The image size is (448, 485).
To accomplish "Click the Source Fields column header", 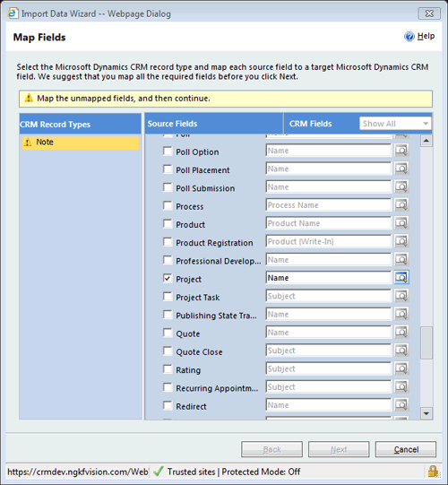I will (214, 124).
